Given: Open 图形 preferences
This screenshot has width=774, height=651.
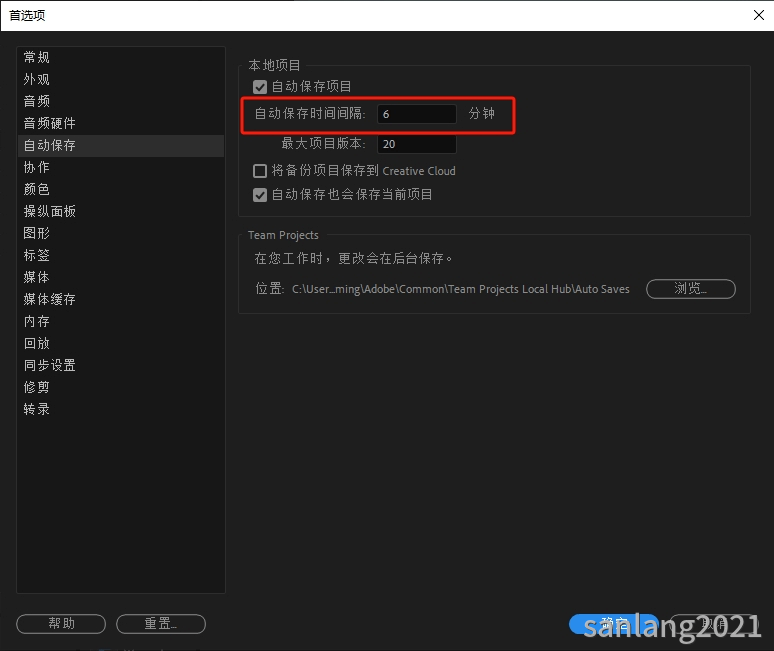Looking at the screenshot, I should point(120,233).
